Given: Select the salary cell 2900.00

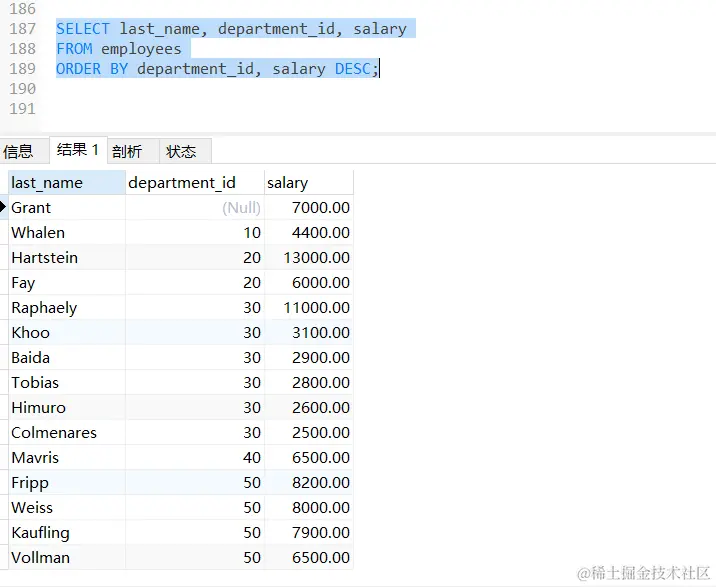Looking at the screenshot, I should [309, 358].
